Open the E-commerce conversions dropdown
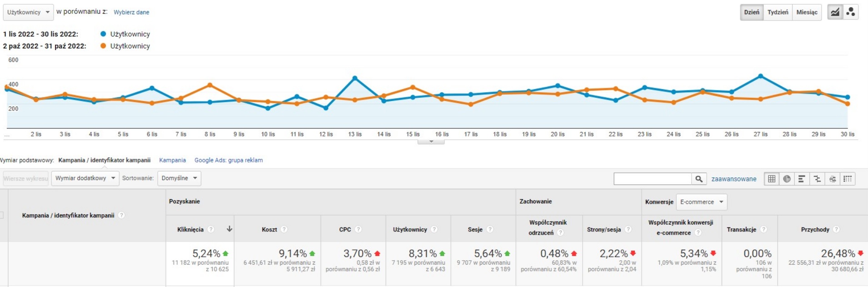The height and width of the screenshot is (287, 868). tap(702, 202)
